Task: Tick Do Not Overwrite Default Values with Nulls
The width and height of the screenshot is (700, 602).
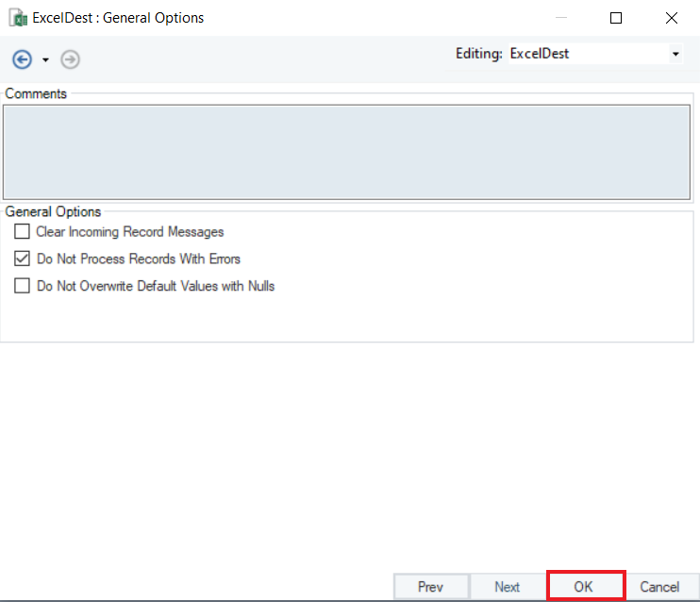Action: click(x=23, y=286)
